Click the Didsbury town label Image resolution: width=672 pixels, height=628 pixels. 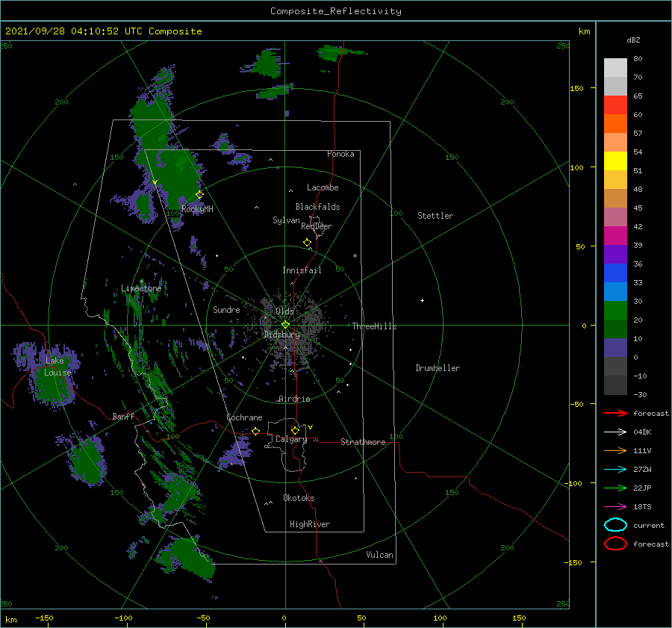pos(281,335)
